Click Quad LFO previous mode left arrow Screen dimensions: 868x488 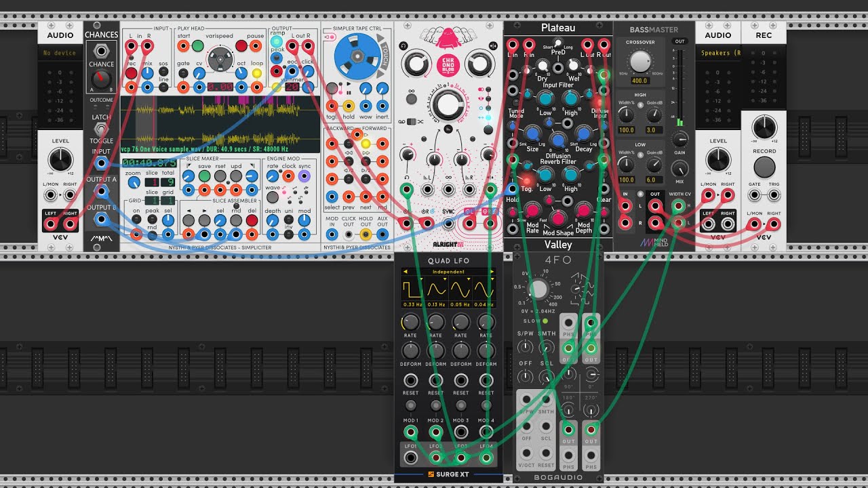tap(405, 272)
